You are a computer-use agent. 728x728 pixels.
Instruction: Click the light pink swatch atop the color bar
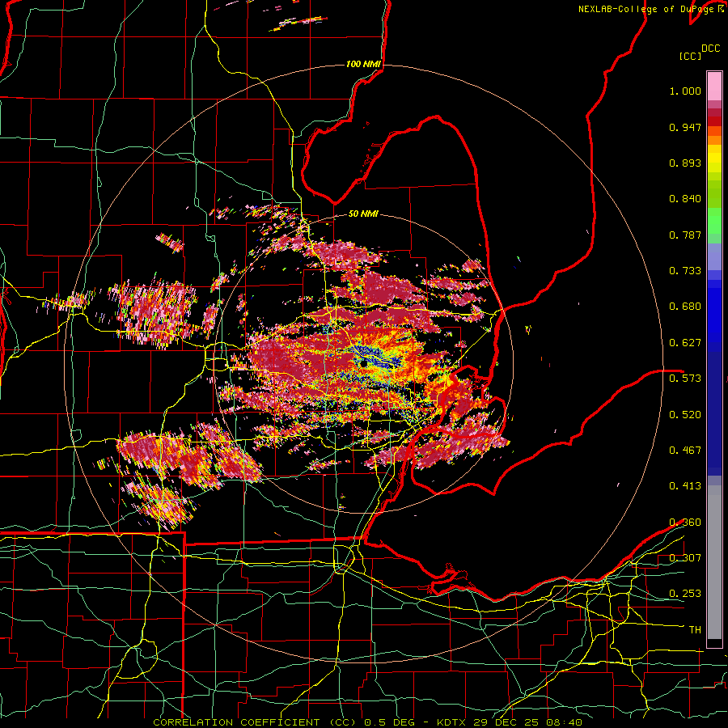click(x=714, y=87)
